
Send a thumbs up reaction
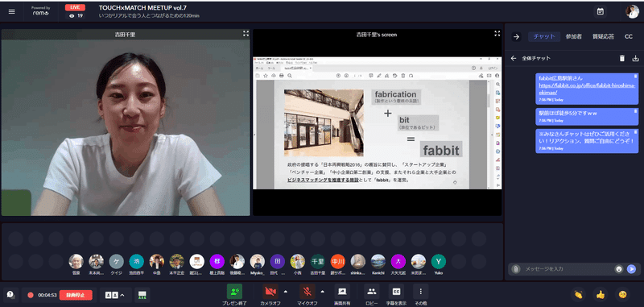601,294
